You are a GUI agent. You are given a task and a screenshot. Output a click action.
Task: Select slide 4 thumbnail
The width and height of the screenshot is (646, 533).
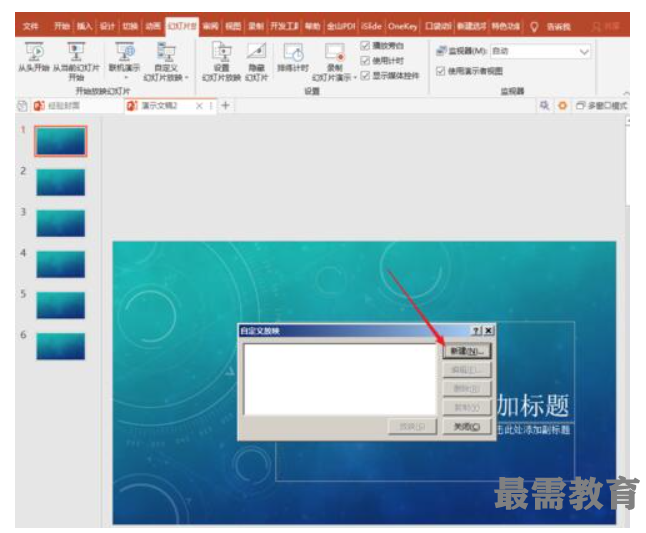[x=61, y=264]
